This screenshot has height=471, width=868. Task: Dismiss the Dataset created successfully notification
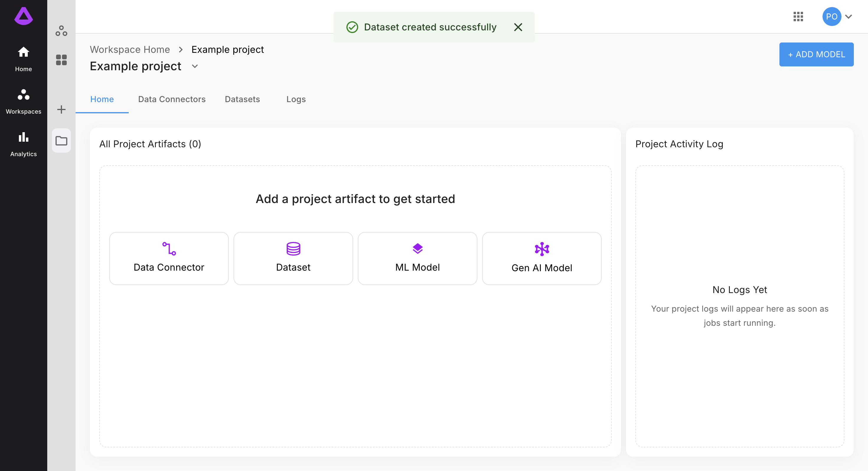518,27
